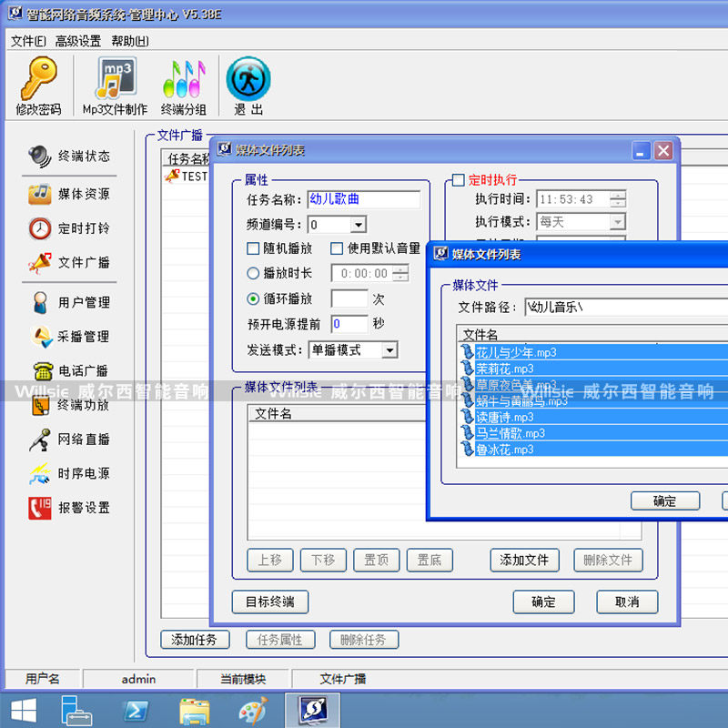The height and width of the screenshot is (728, 728).
Task: Click the 任务名称 text field
Action: coord(363,199)
